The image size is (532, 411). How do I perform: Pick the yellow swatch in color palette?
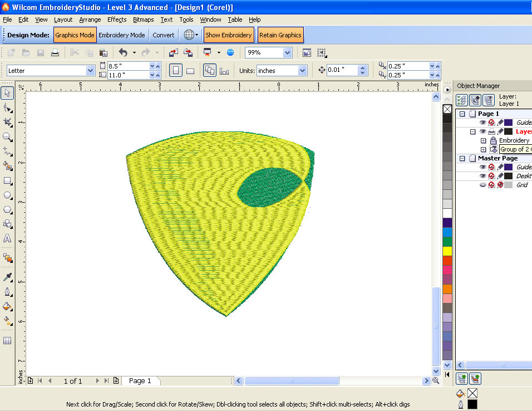[x=447, y=251]
